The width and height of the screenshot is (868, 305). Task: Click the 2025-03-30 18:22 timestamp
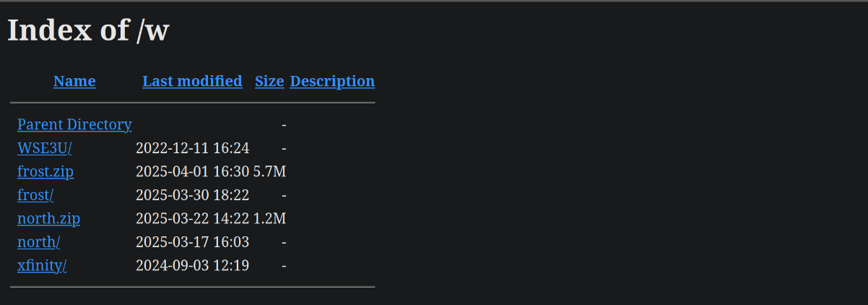(192, 196)
